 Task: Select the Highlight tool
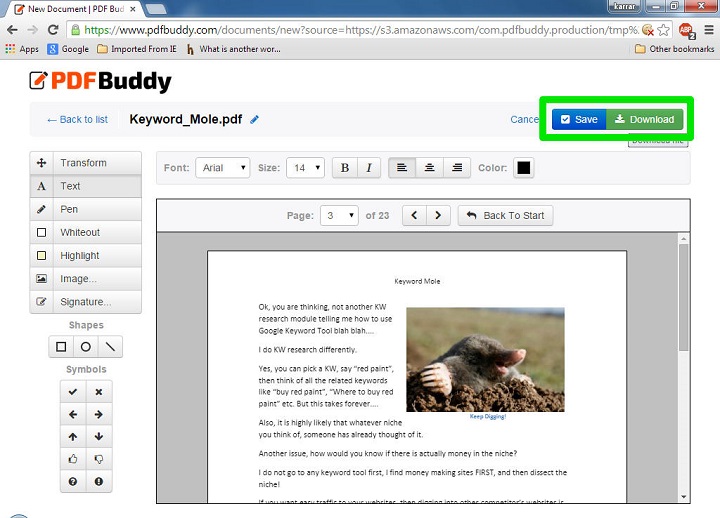(85, 255)
